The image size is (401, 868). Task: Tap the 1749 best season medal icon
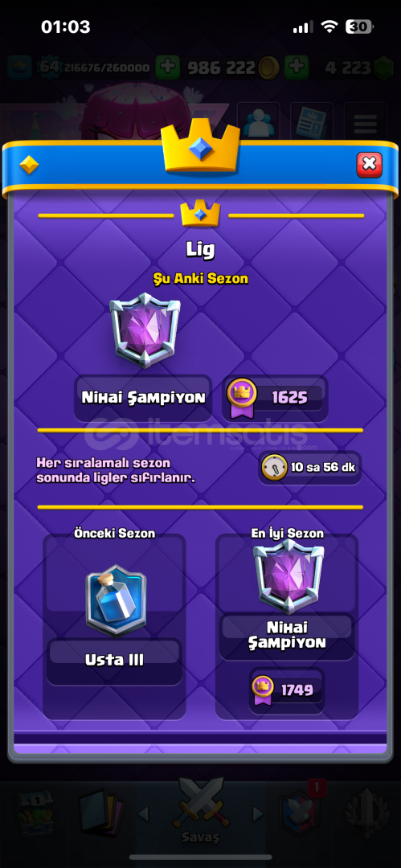pos(263,690)
